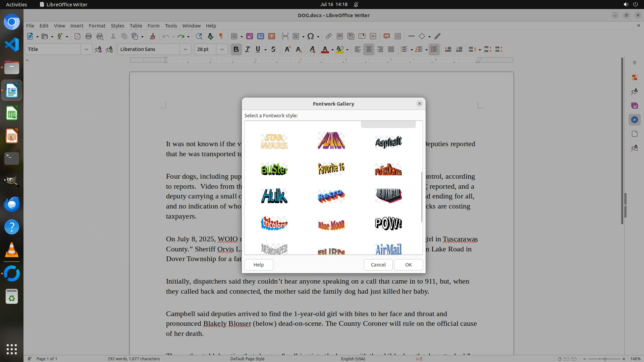Click the Insert Special Character icon
The width and height of the screenshot is (644, 362).
311,36
